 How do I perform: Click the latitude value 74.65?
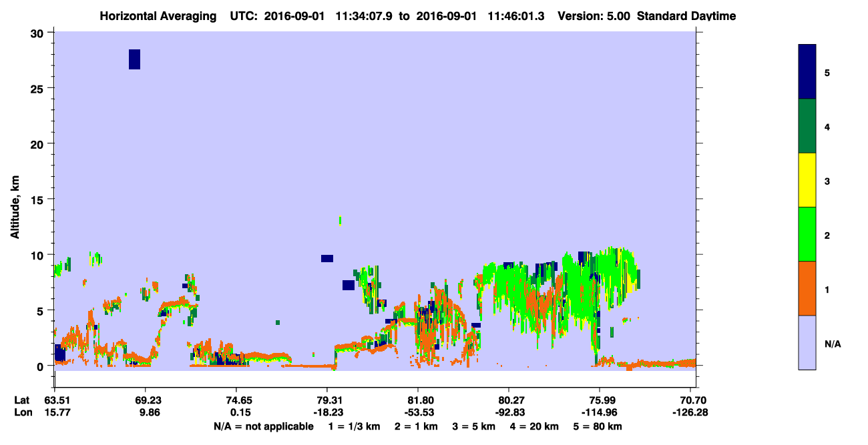click(236, 400)
